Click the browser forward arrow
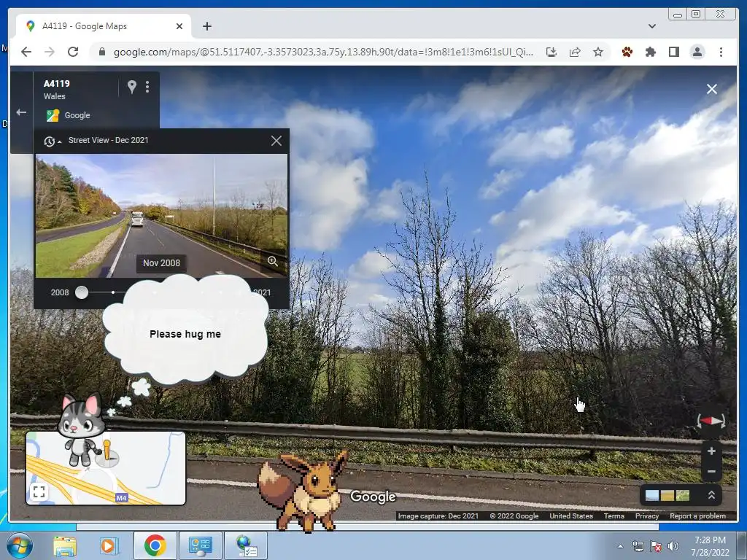The height and width of the screenshot is (560, 747). 50,52
